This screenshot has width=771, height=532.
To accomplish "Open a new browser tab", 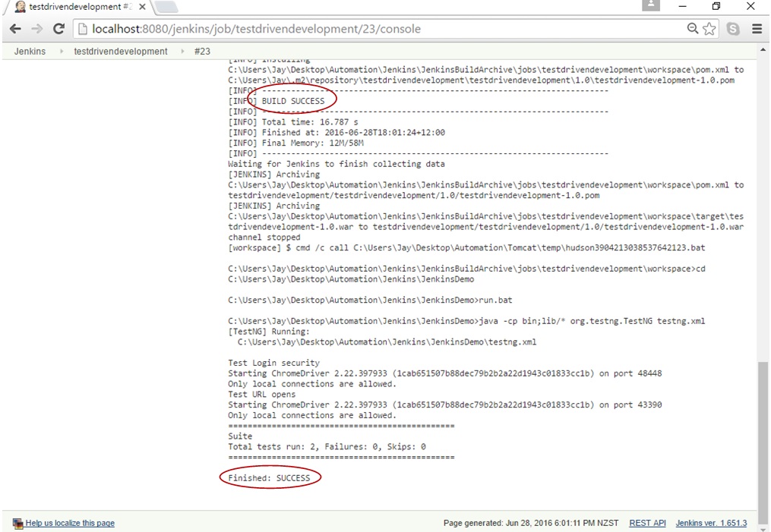I will pos(166,7).
